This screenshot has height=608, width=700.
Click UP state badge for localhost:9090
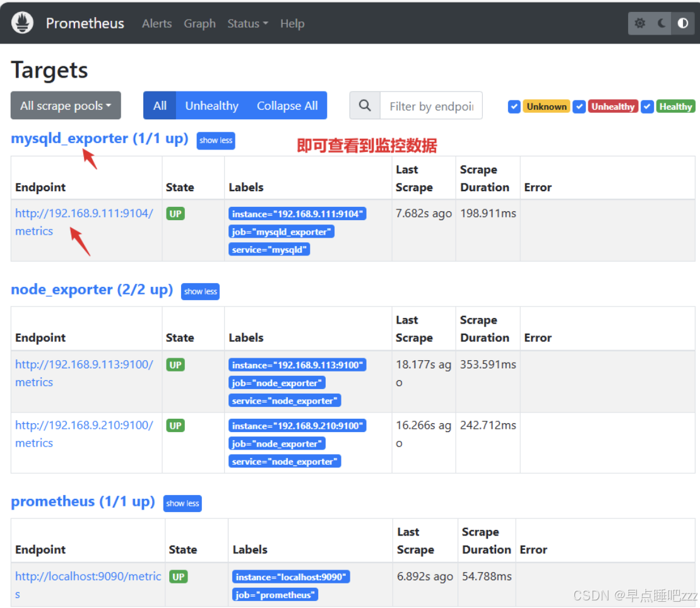[x=179, y=577]
